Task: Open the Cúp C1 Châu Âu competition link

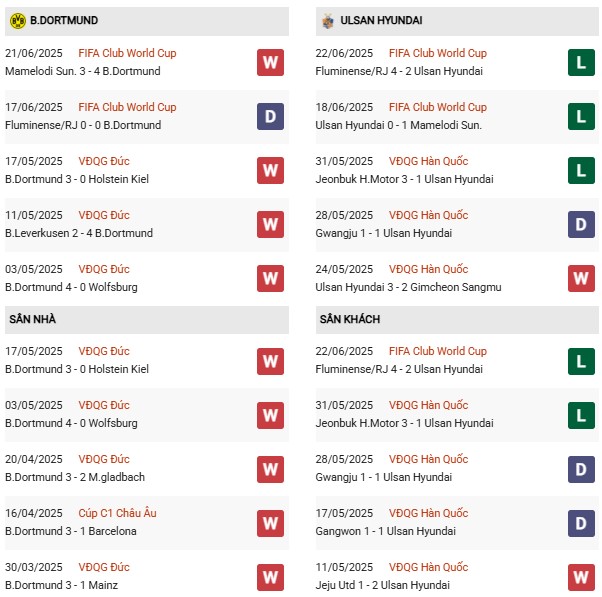Action: (118, 513)
